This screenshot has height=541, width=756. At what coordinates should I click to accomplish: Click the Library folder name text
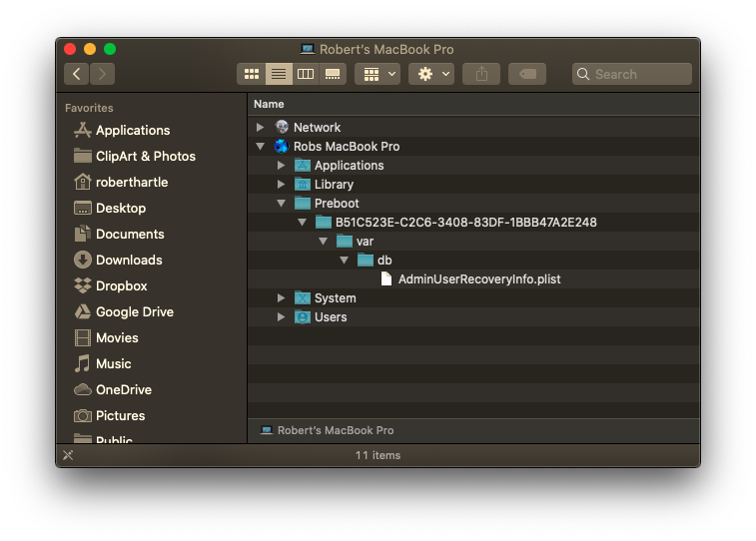click(x=334, y=184)
